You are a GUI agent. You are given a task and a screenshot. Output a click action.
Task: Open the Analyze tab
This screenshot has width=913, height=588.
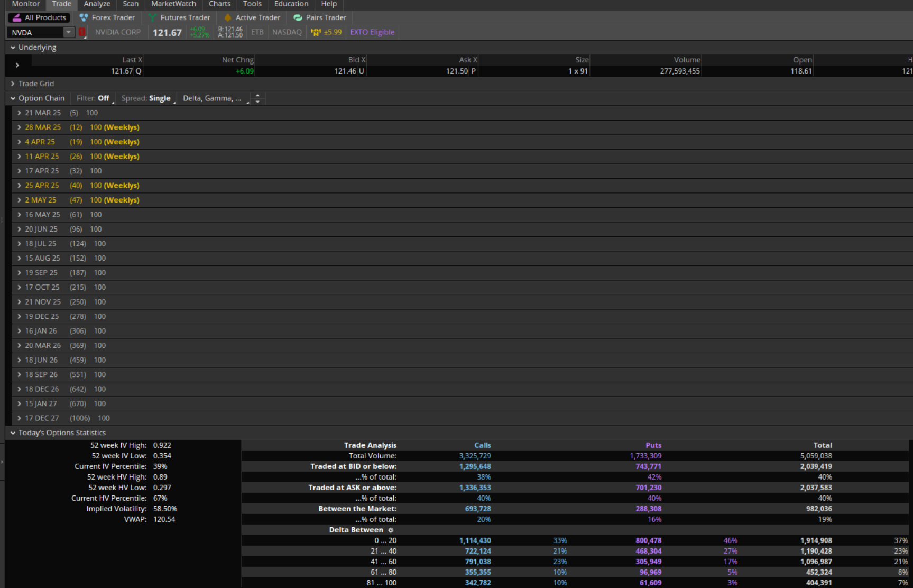tap(97, 4)
